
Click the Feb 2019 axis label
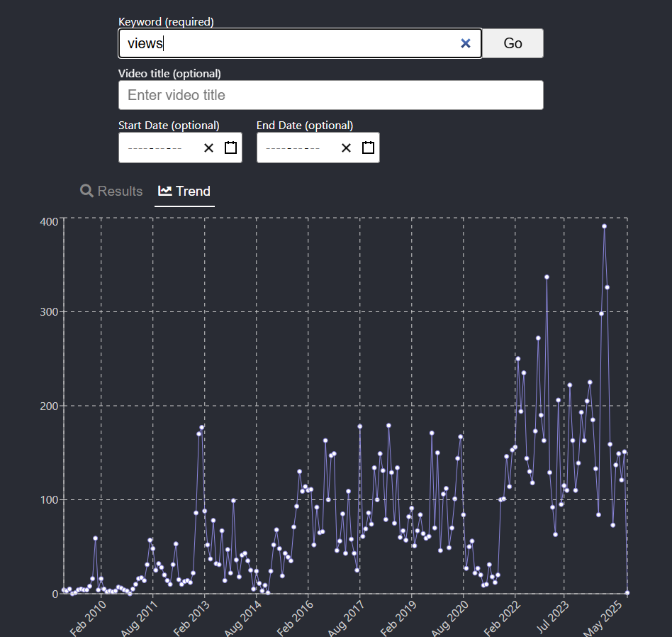398,617
